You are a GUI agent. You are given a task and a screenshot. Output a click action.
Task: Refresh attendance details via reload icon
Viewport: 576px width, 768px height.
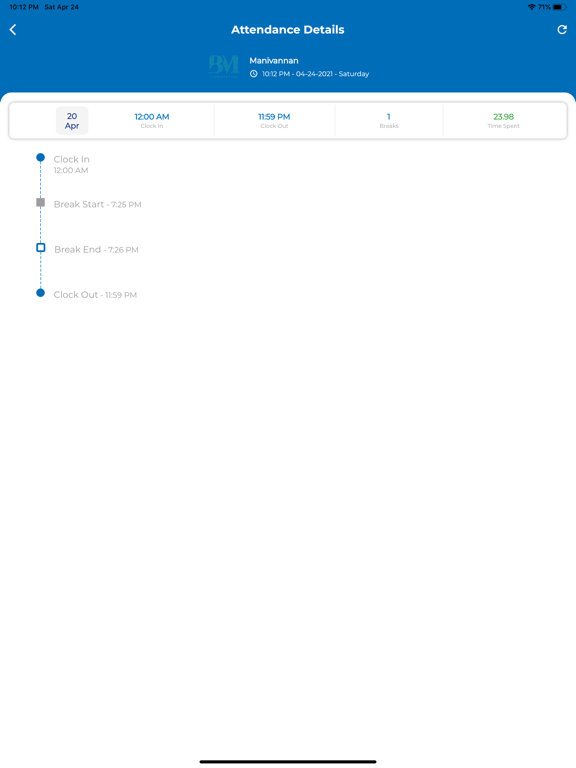tap(562, 30)
